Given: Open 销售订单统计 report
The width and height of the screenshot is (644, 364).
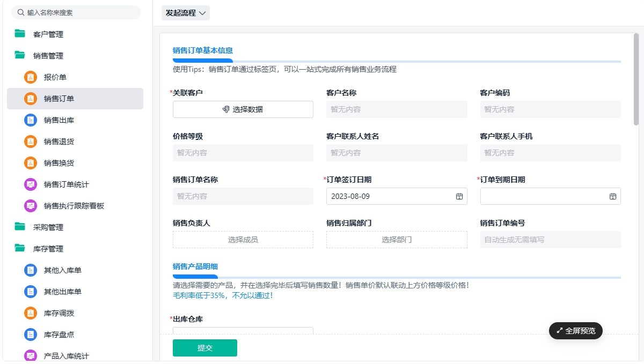Looking at the screenshot, I should click(x=75, y=184).
